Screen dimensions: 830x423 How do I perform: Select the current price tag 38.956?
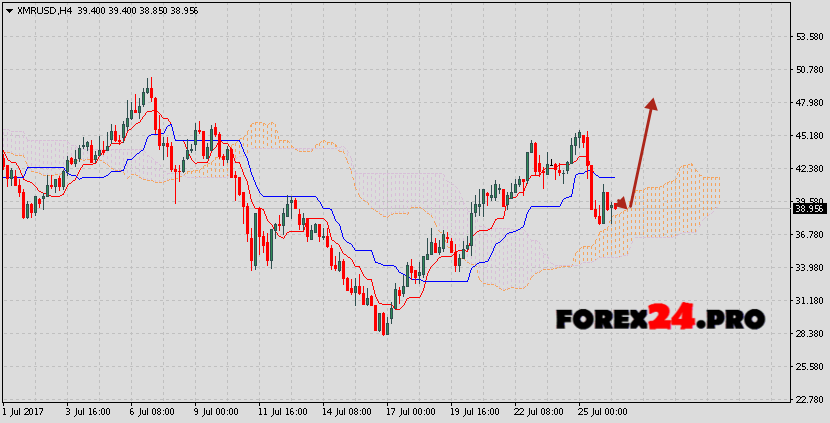[808, 209]
